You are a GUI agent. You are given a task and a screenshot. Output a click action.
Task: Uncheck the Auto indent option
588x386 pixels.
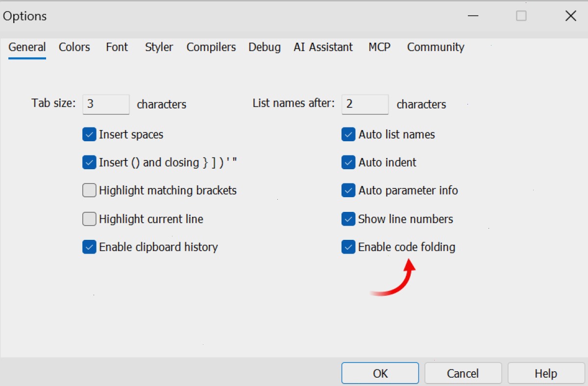pyautogui.click(x=348, y=162)
